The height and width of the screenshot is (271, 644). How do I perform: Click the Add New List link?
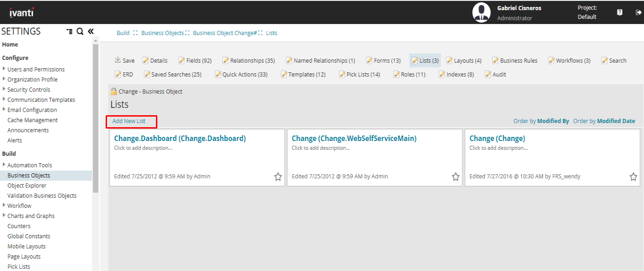pyautogui.click(x=129, y=121)
